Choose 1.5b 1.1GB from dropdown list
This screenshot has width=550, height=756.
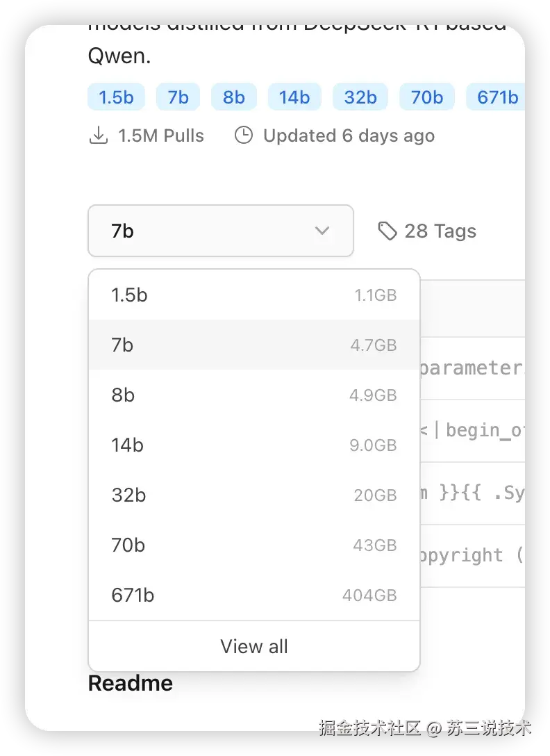pyautogui.click(x=254, y=295)
